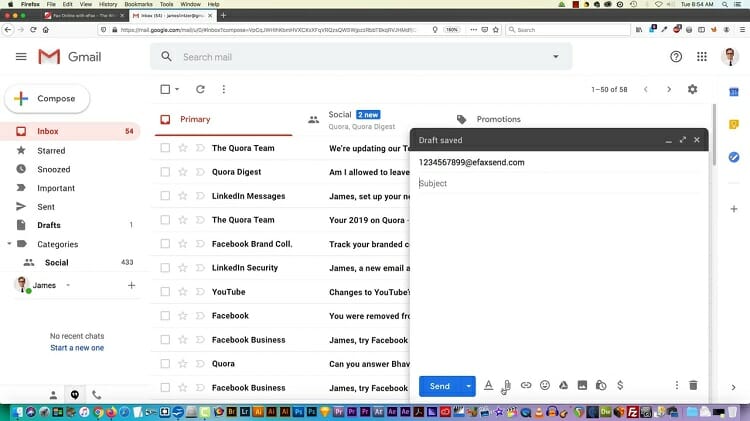The width and height of the screenshot is (750, 421).
Task: Discard the draft with trash icon
Action: coord(693,385)
